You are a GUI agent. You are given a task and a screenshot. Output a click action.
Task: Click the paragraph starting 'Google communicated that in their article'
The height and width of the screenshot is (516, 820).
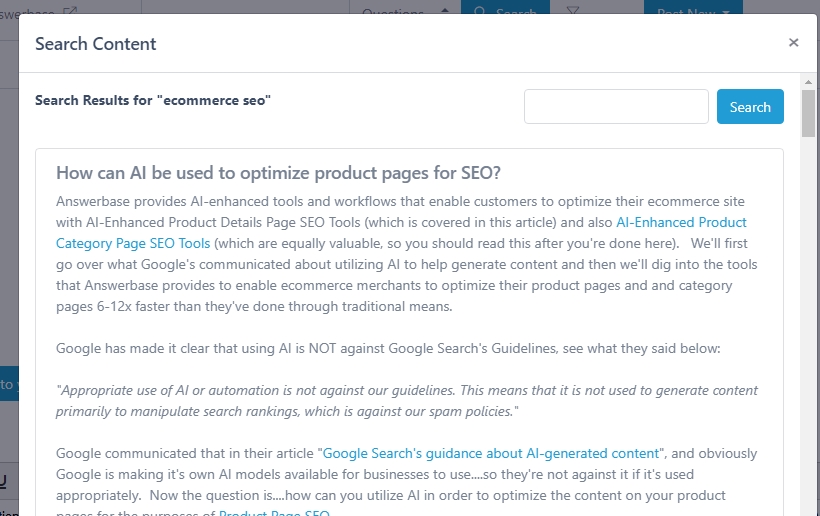[406, 481]
